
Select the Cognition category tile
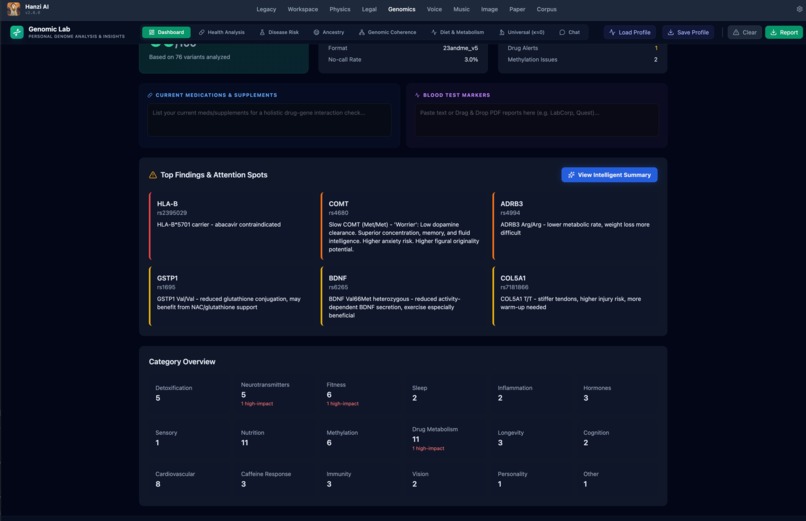pyautogui.click(x=617, y=438)
